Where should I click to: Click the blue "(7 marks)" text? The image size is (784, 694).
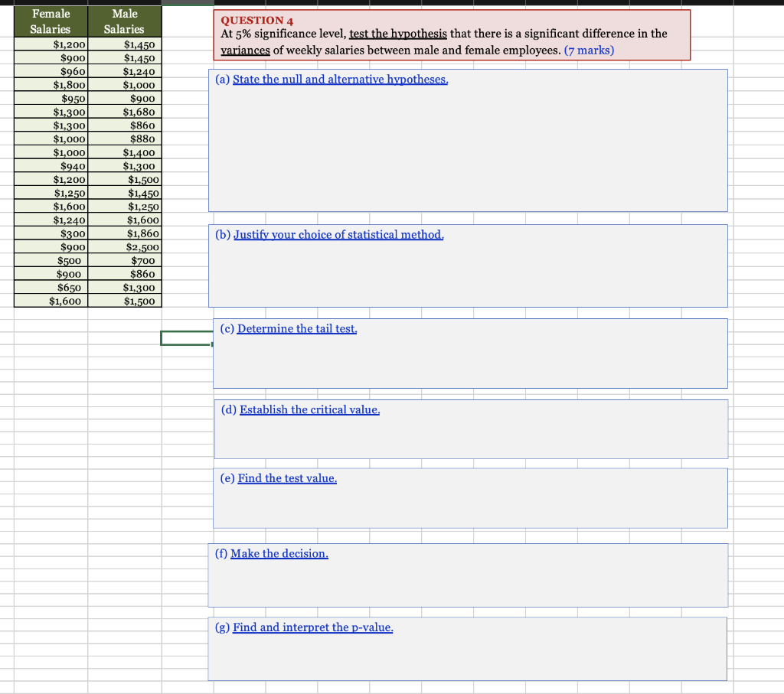[589, 50]
